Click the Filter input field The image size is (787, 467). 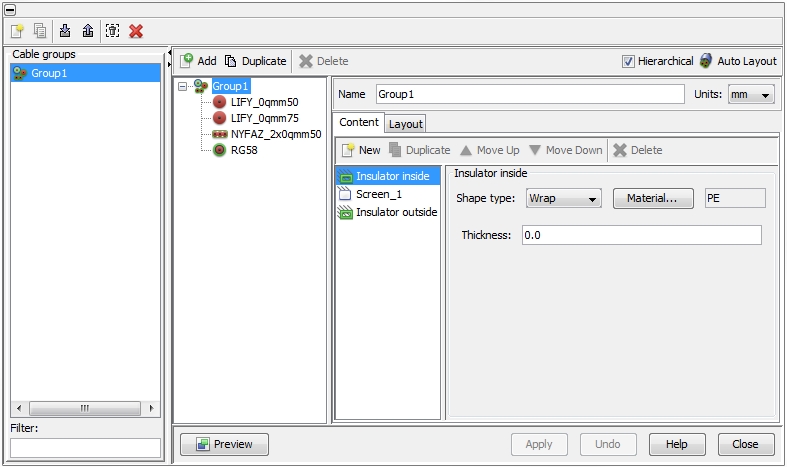[x=85, y=448]
